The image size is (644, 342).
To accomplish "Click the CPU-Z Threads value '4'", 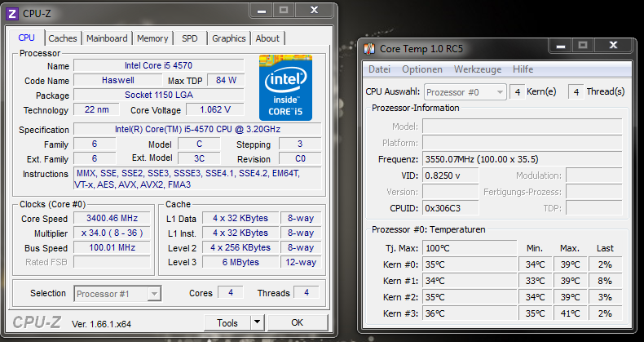I will click(x=307, y=293).
